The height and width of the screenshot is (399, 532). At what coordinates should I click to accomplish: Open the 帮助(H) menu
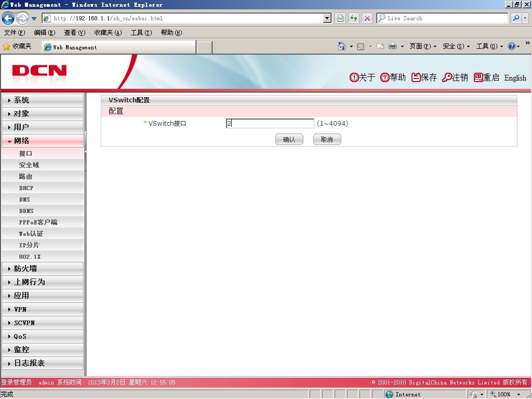click(x=171, y=33)
